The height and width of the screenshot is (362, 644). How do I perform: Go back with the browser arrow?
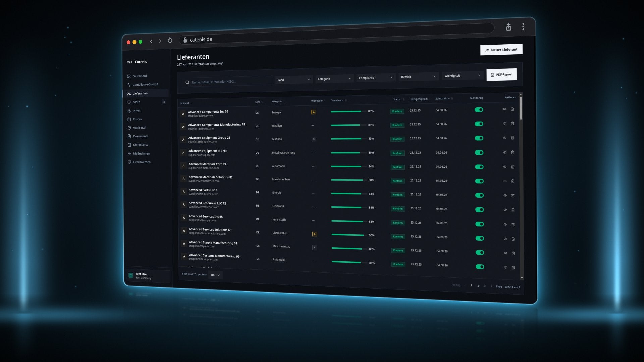coord(151,41)
